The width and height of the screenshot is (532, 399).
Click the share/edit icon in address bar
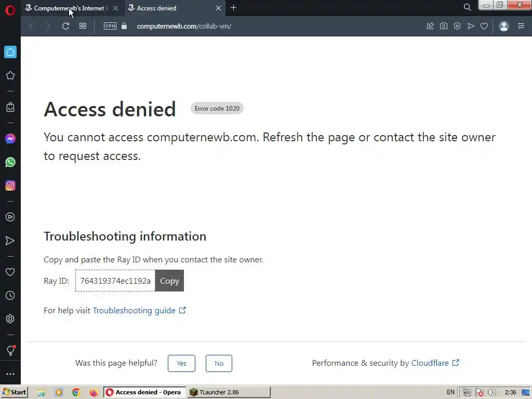click(x=430, y=26)
